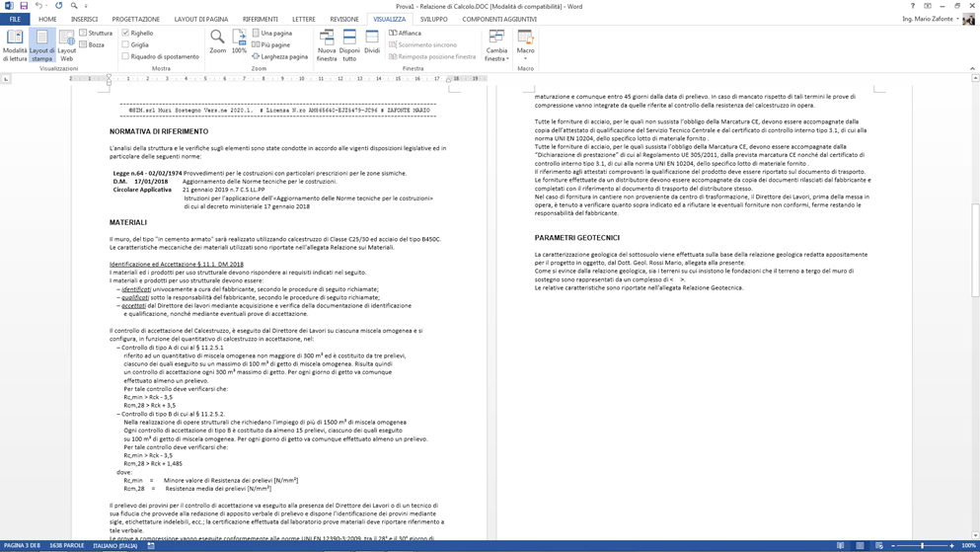
Task: Enable the Griglia checkbox
Action: coord(125,44)
